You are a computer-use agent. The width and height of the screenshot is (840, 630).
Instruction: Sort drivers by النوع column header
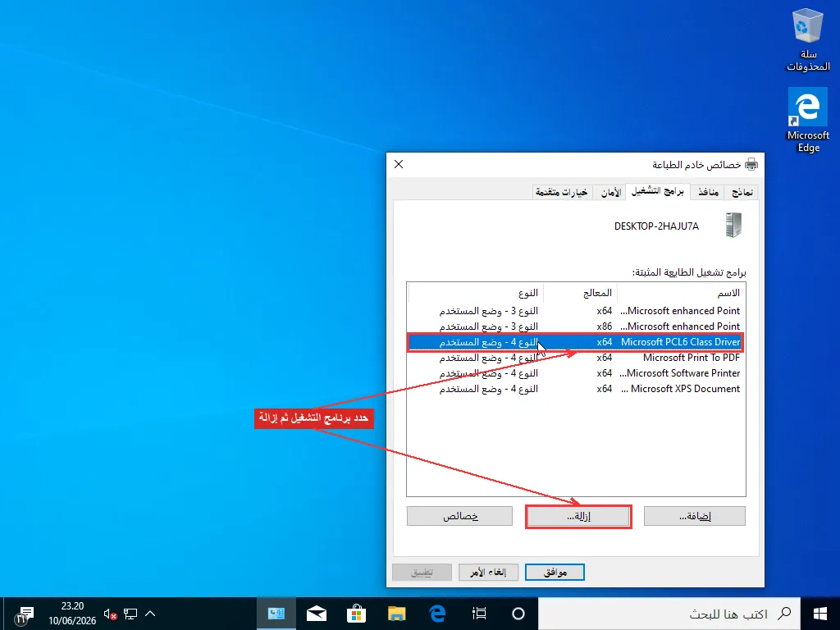[476, 293]
